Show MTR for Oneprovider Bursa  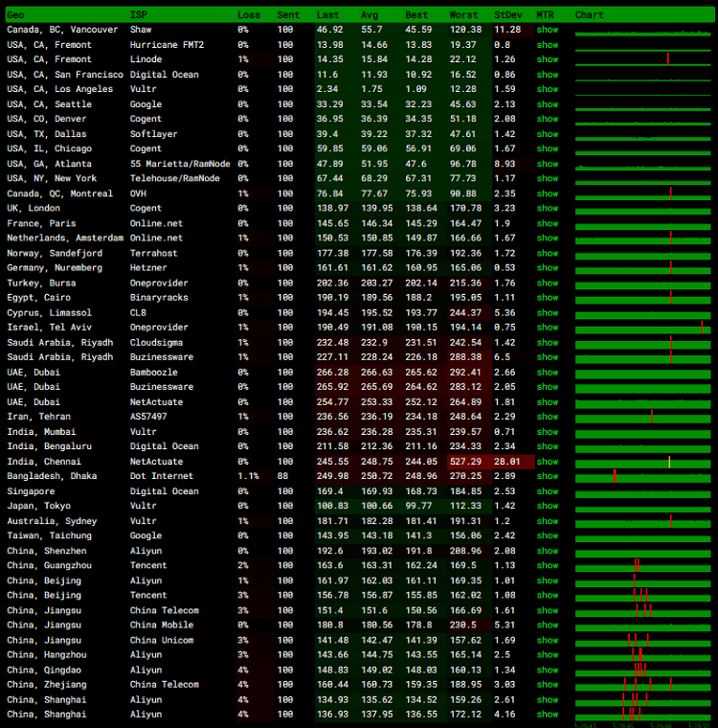[x=548, y=284]
